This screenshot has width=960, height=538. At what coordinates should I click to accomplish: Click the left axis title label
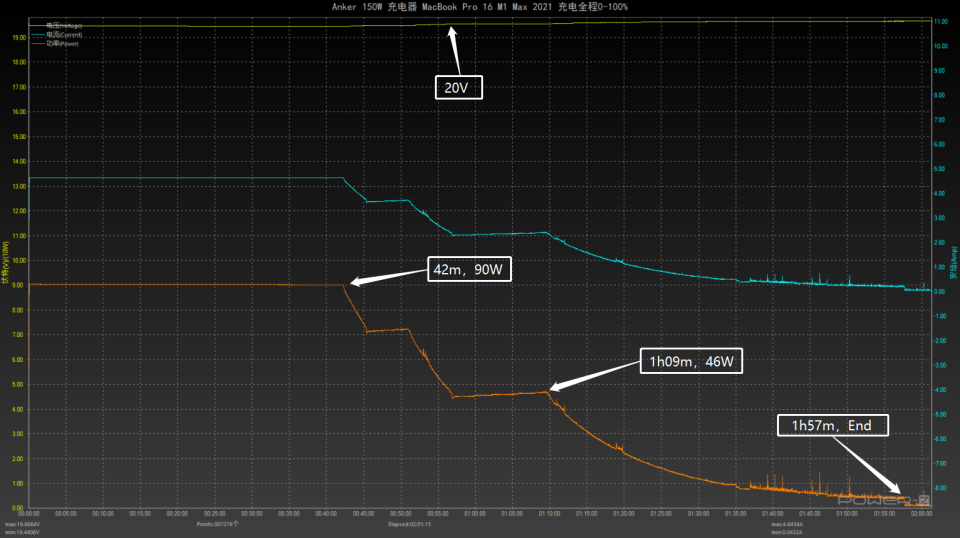click(x=6, y=263)
